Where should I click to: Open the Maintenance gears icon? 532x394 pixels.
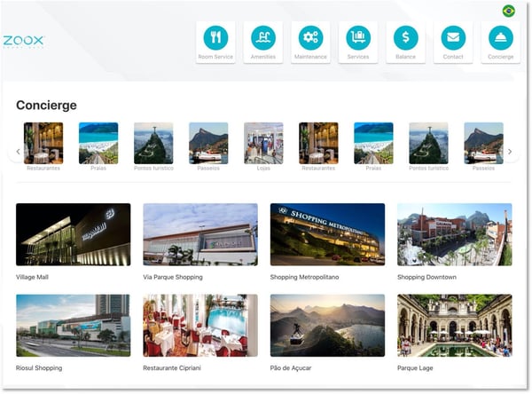click(310, 38)
